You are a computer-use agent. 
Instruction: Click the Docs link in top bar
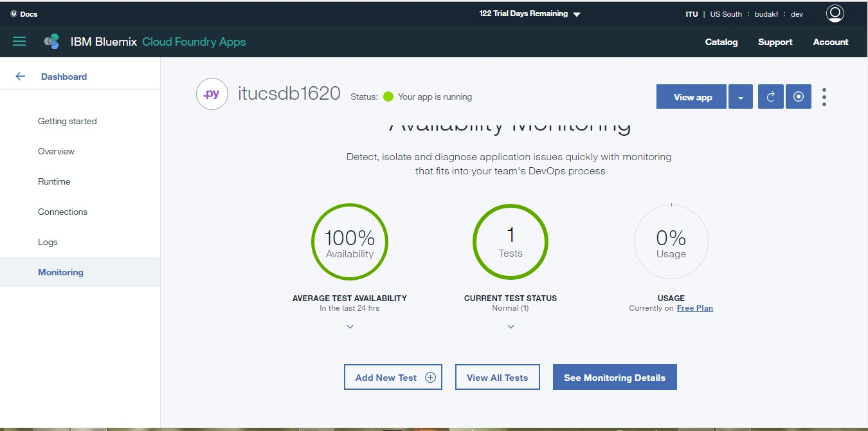[x=29, y=14]
